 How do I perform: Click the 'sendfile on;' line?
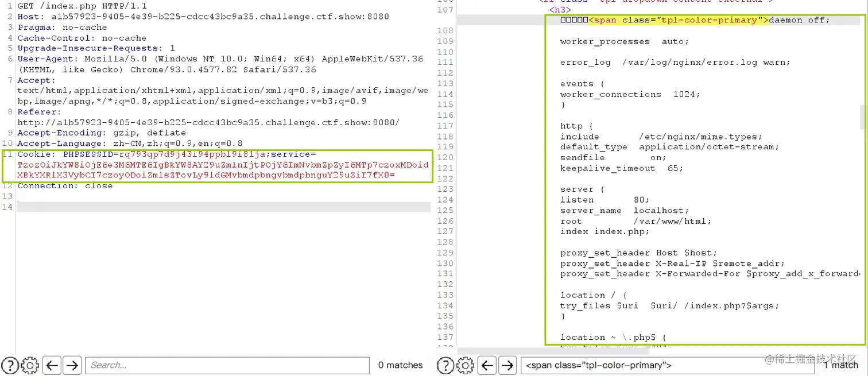pyautogui.click(x=614, y=158)
